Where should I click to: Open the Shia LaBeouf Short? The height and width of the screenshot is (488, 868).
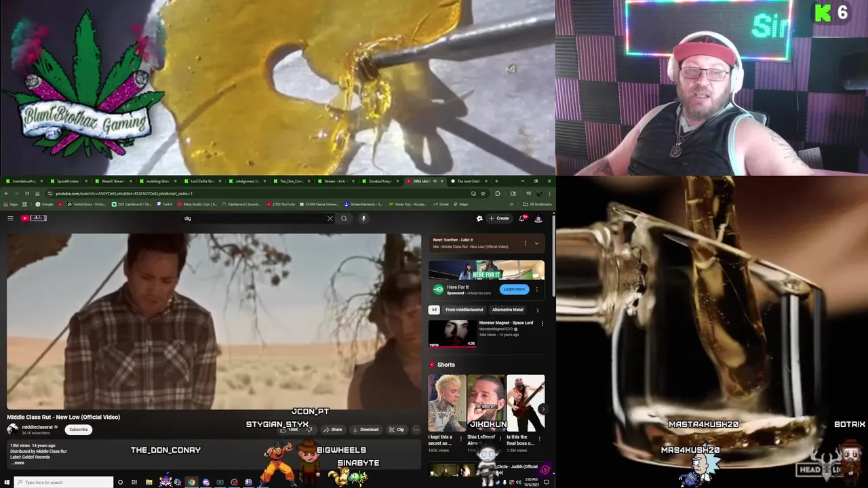click(x=486, y=403)
